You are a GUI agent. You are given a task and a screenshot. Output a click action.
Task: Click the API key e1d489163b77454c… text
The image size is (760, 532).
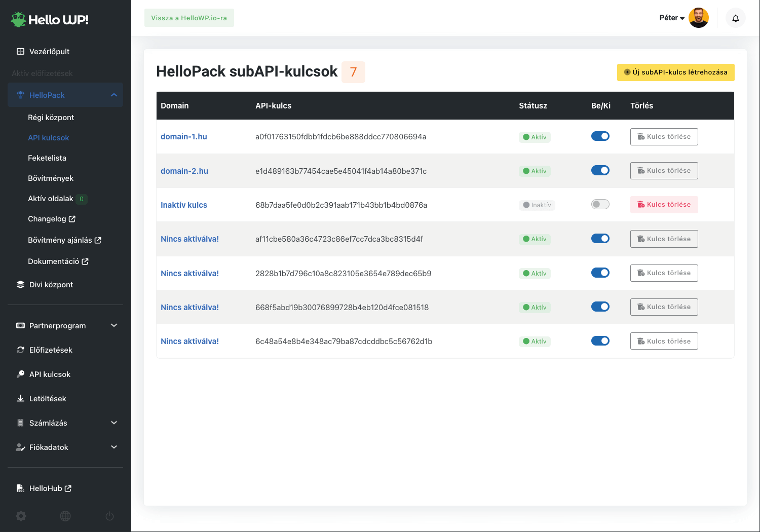[341, 171]
